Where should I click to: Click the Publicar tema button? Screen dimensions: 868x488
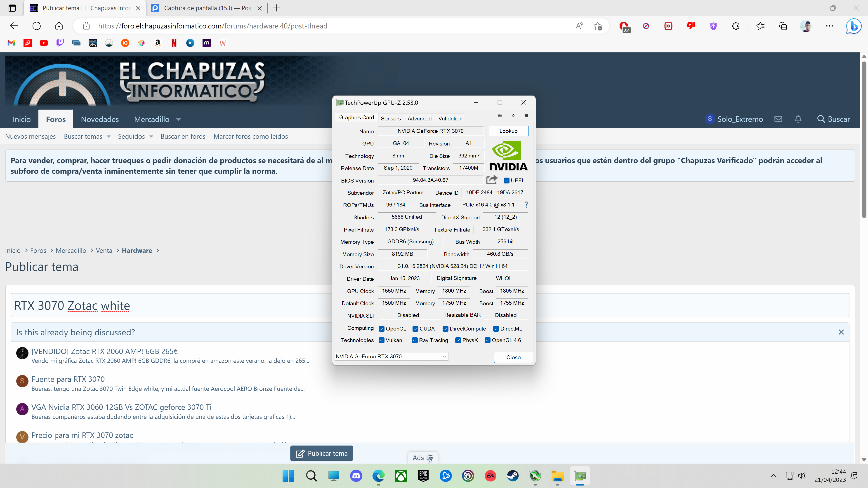click(321, 453)
